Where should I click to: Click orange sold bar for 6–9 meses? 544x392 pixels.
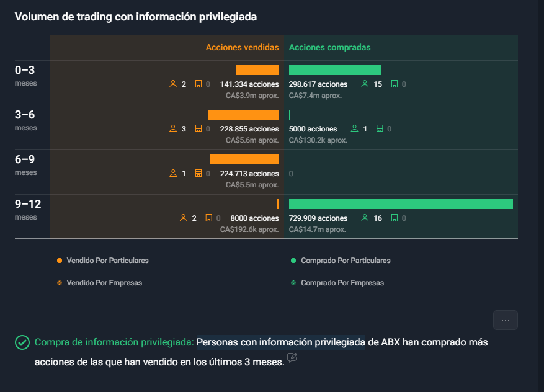pyautogui.click(x=244, y=159)
